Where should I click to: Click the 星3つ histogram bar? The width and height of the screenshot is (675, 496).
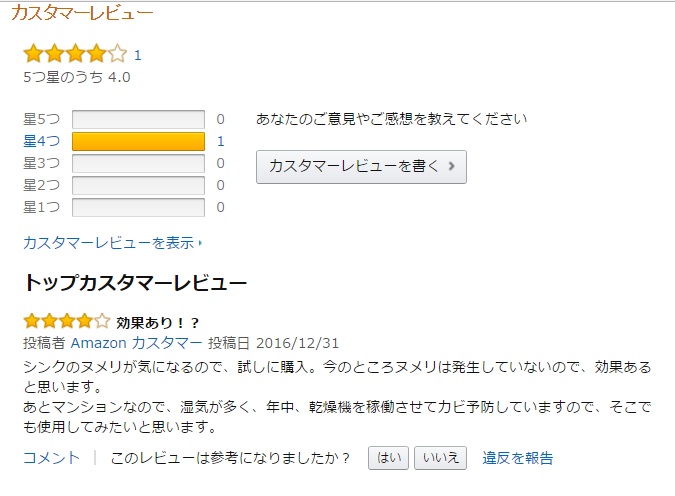(x=138, y=164)
